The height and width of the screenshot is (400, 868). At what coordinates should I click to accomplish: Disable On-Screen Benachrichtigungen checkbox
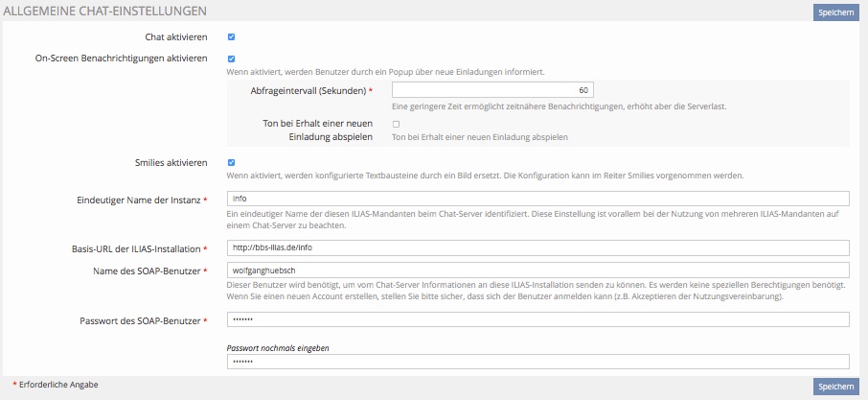pos(231,59)
